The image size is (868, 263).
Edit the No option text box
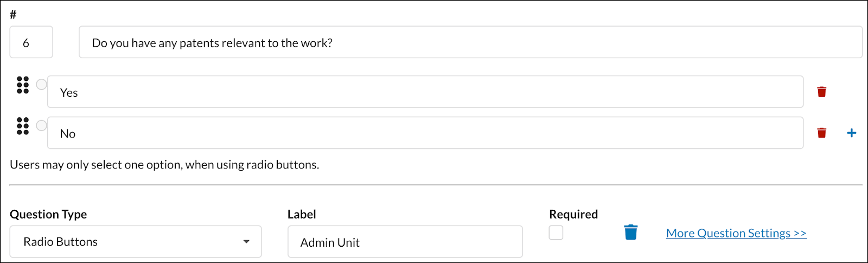[425, 133]
